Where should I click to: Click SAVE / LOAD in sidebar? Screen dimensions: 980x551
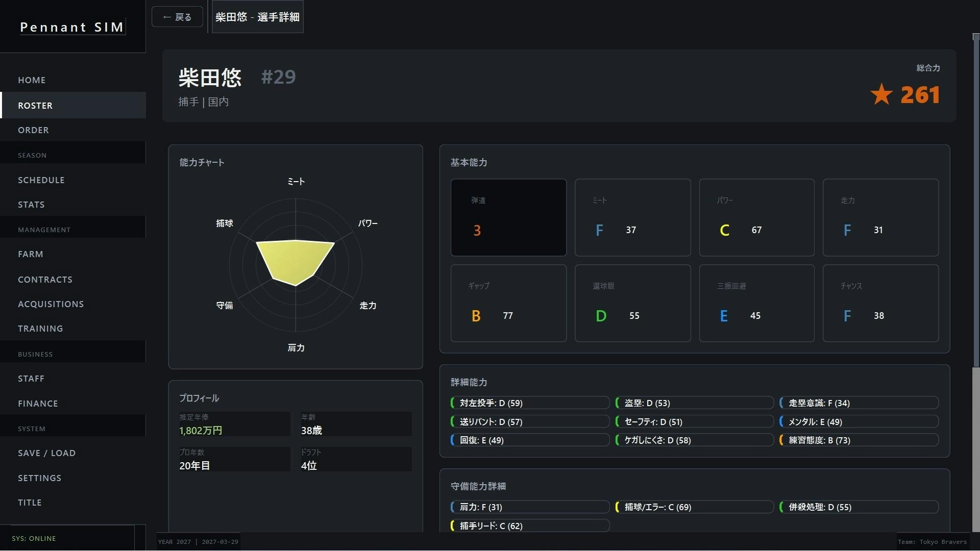pos(46,453)
